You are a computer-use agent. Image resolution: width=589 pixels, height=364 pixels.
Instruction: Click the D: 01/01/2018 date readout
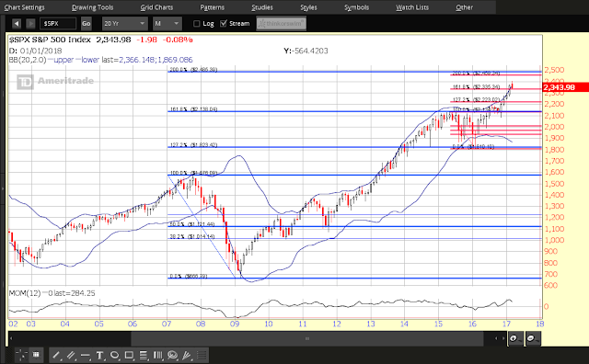(x=35, y=51)
